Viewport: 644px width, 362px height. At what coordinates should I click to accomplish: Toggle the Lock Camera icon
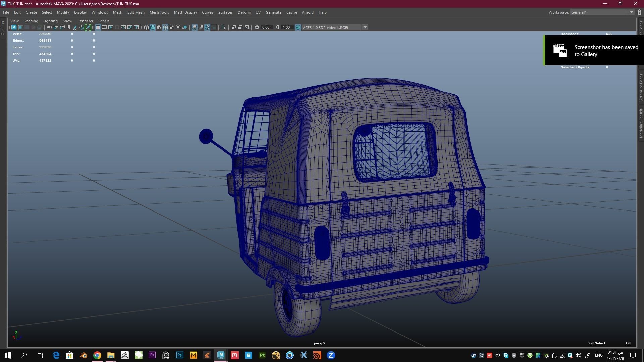(x=56, y=27)
